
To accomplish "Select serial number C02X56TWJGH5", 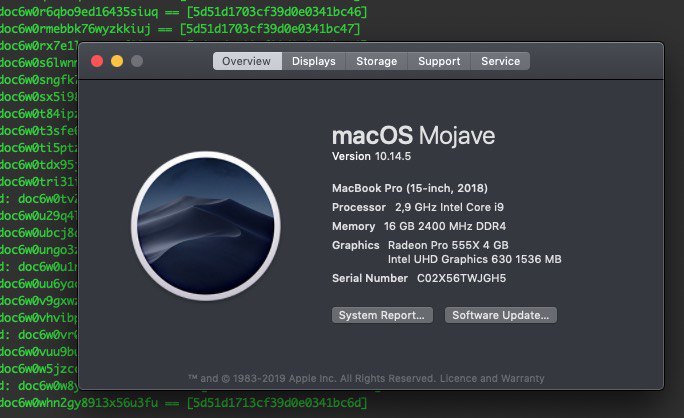I will pos(462,278).
